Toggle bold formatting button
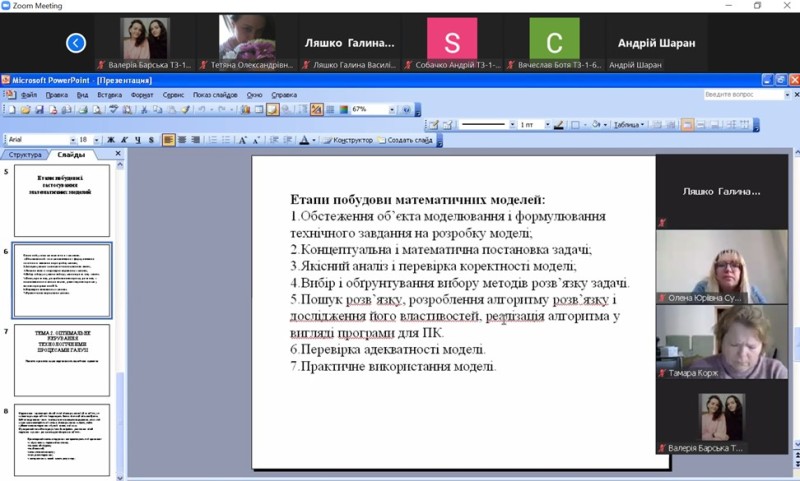 (x=111, y=140)
